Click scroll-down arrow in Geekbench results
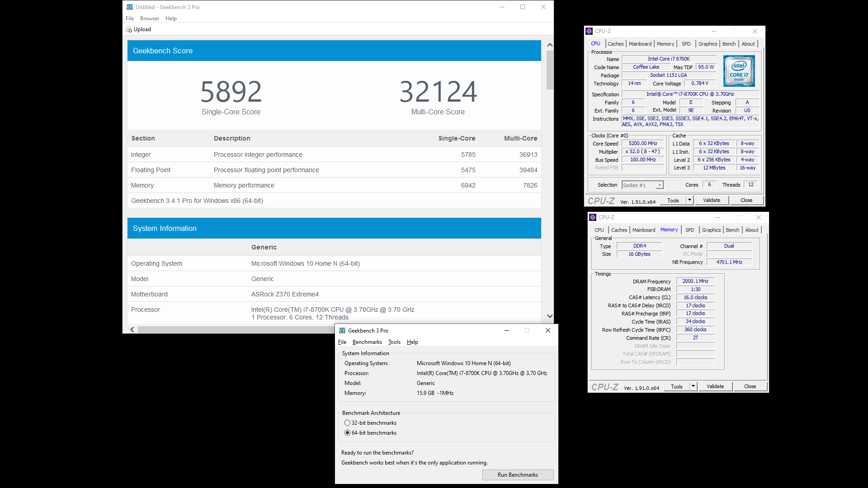868x488 pixels. pyautogui.click(x=550, y=316)
